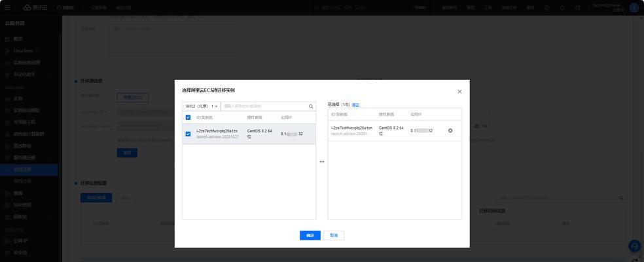Collapse the 服务器迁移 chevron

pyautogui.click(x=50, y=158)
